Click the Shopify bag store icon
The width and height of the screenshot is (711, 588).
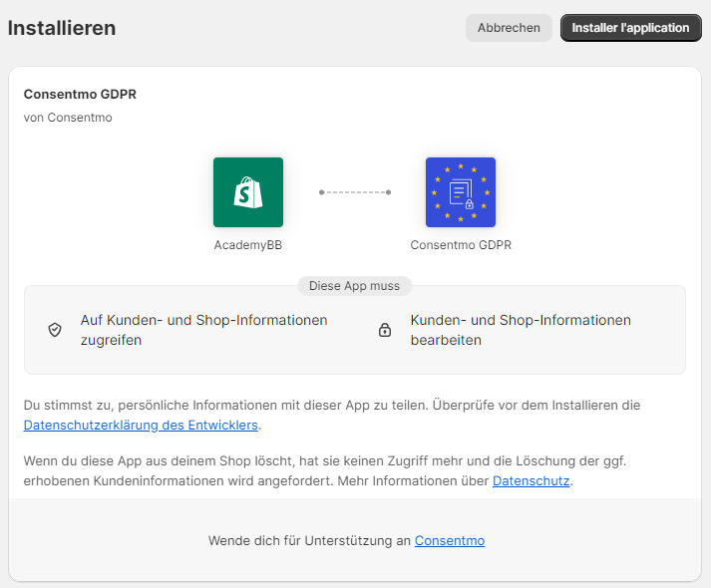pos(247,192)
